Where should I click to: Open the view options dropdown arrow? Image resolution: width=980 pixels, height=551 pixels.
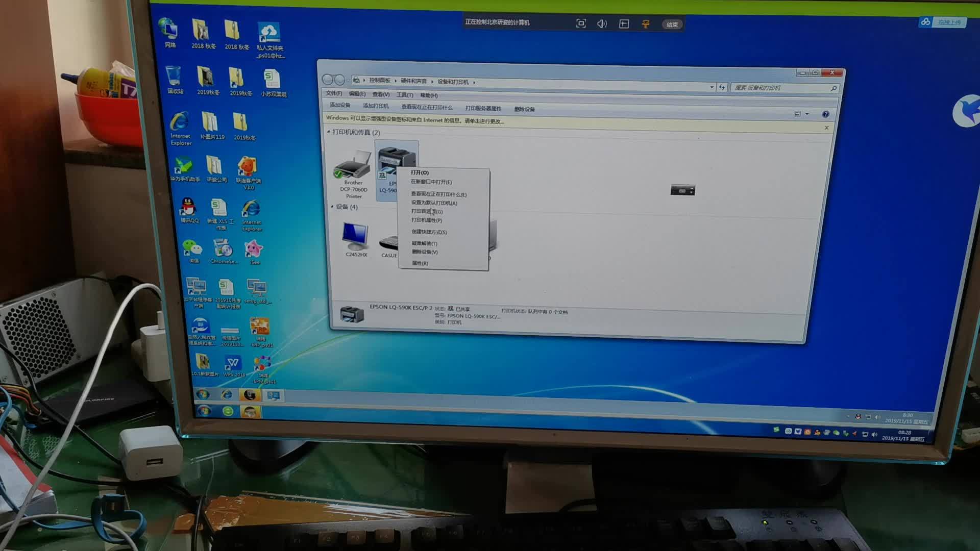point(807,114)
